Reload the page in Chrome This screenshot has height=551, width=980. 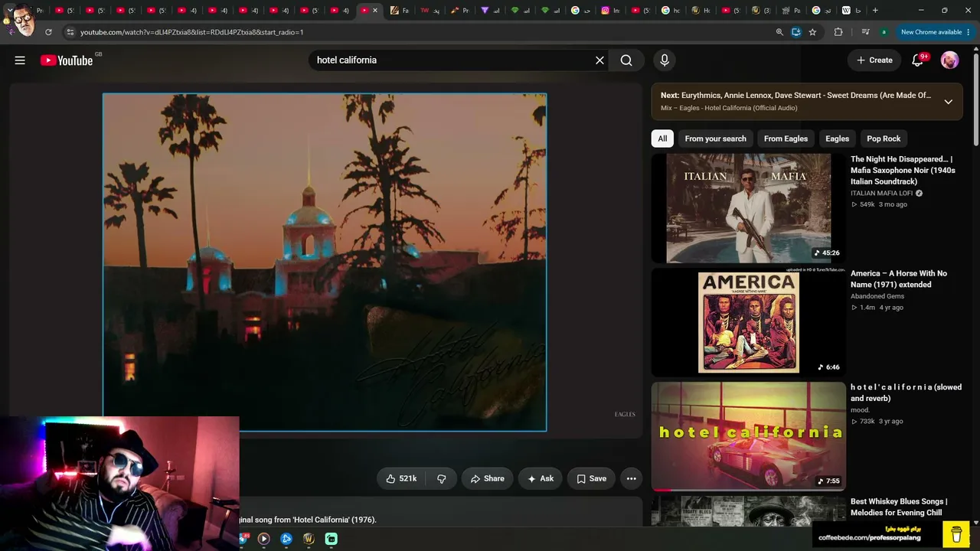pyautogui.click(x=48, y=32)
